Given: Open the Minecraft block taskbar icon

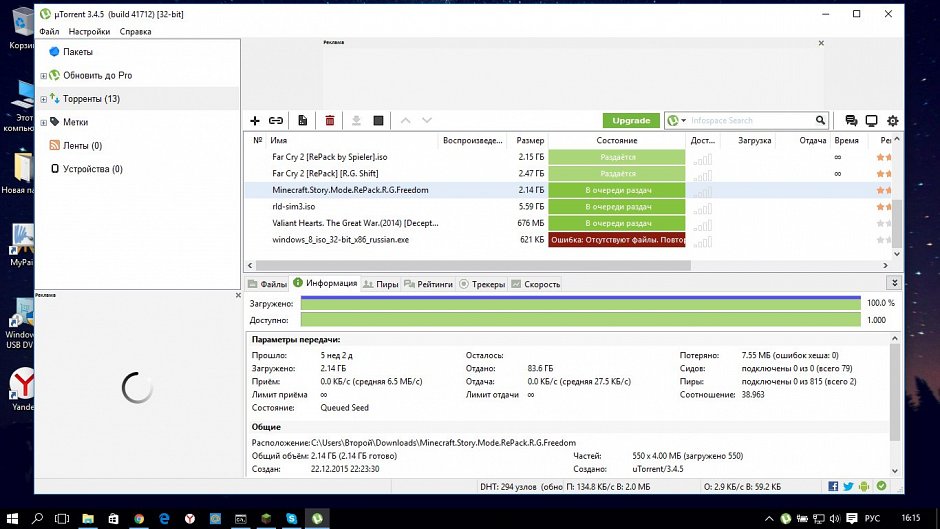Looking at the screenshot, I should pyautogui.click(x=266, y=518).
